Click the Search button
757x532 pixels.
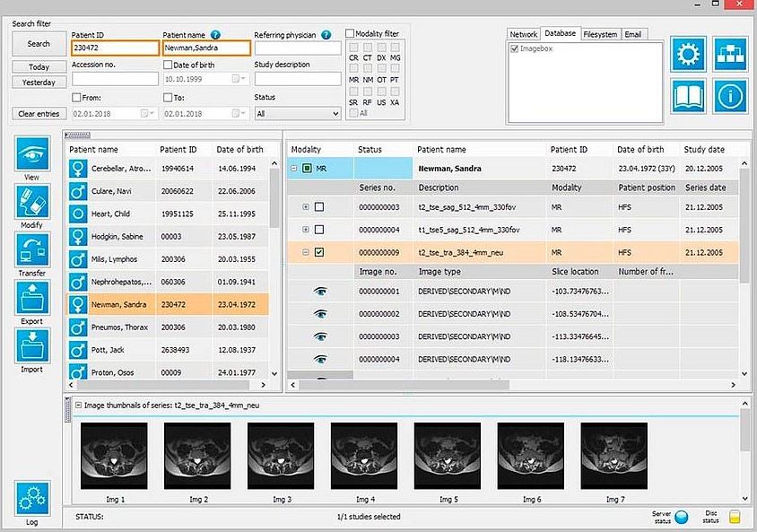coord(39,44)
